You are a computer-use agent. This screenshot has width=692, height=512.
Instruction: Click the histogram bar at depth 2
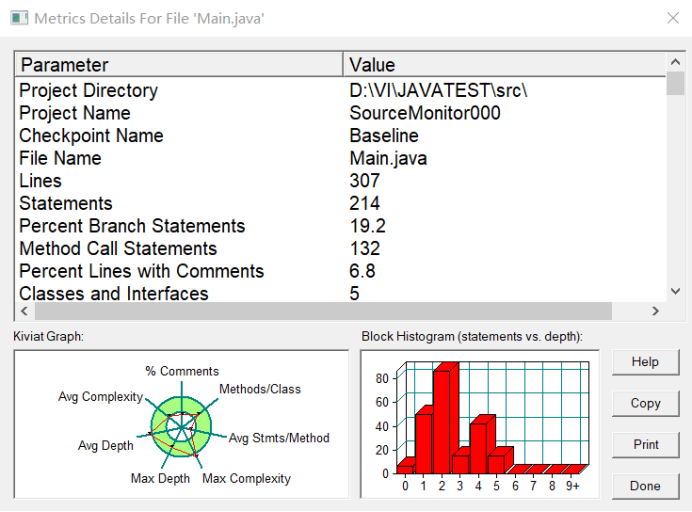coord(442,422)
